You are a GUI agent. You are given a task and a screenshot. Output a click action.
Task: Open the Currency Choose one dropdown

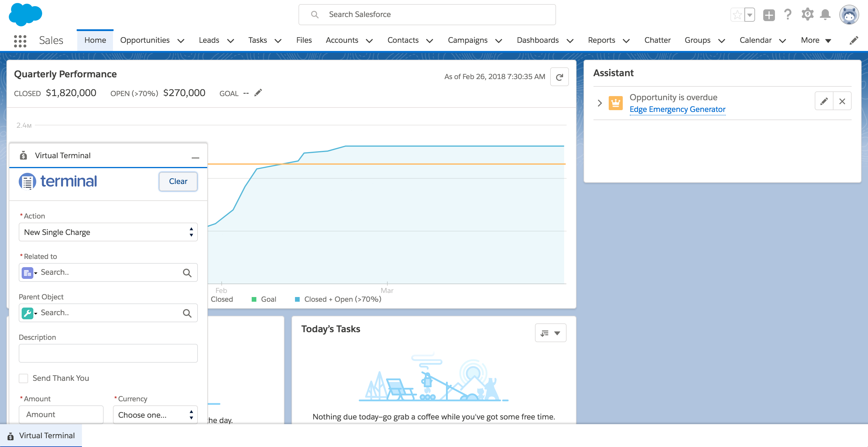pos(155,414)
